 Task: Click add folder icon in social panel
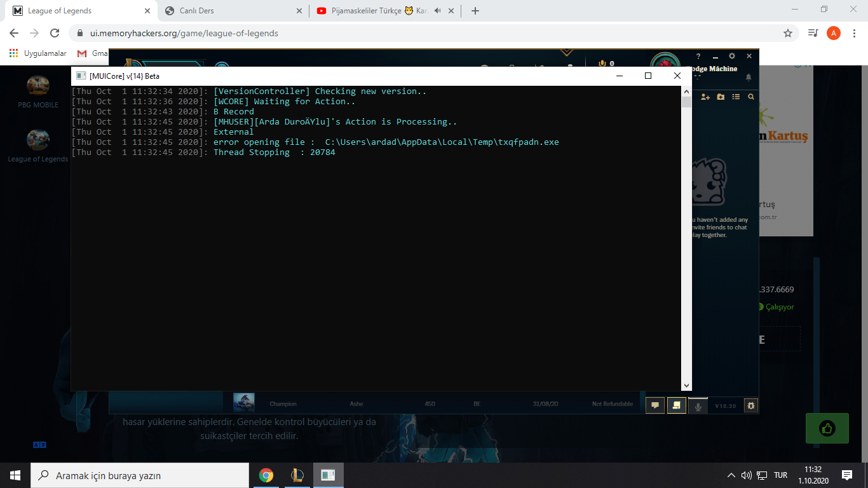coord(721,97)
